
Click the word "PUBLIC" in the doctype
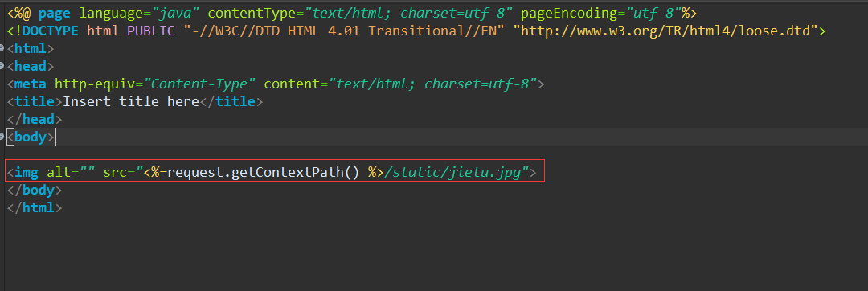pyautogui.click(x=151, y=31)
